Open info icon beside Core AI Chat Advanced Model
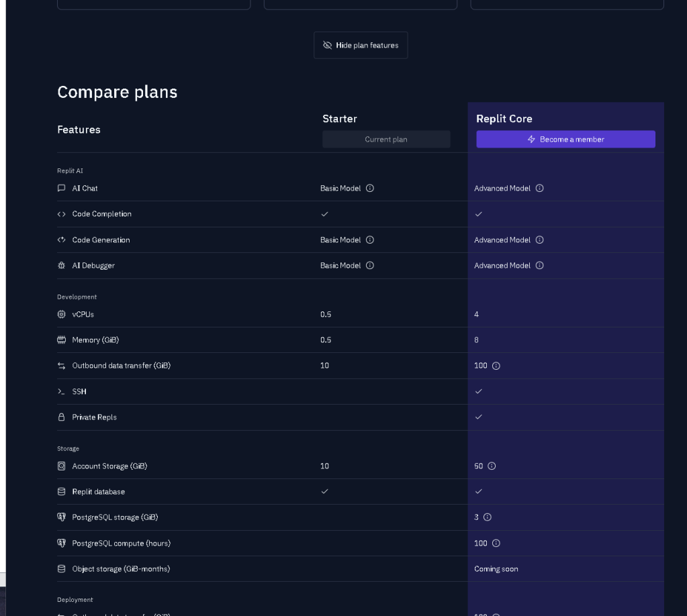This screenshot has height=616, width=687. [x=540, y=189]
